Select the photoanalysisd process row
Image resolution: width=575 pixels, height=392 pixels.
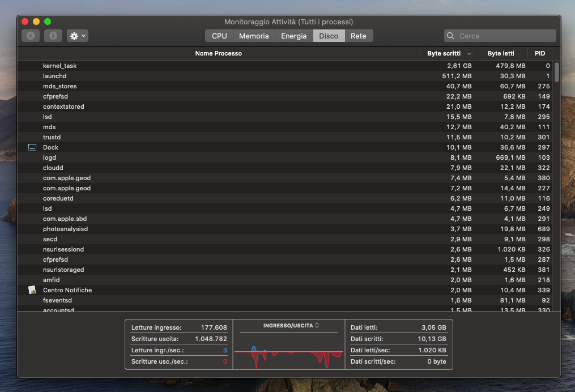pos(284,229)
